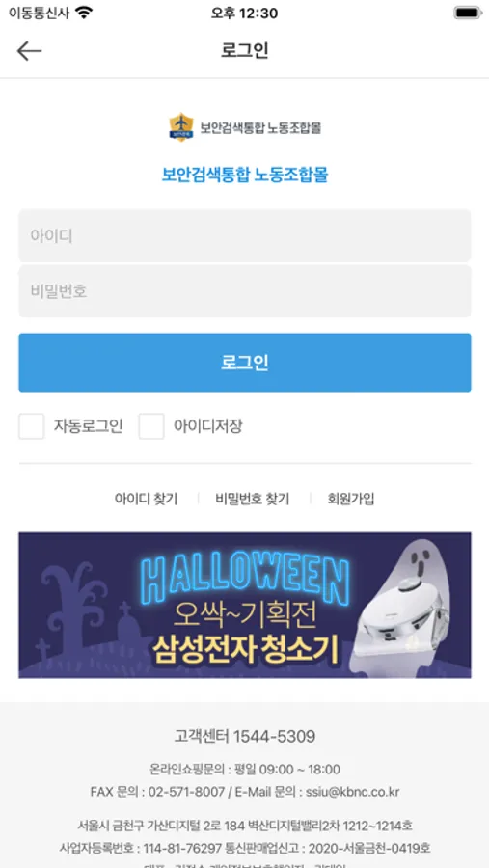Click the ssiu@kbnc.co.kr email address
The image size is (489, 868).
[353, 792]
